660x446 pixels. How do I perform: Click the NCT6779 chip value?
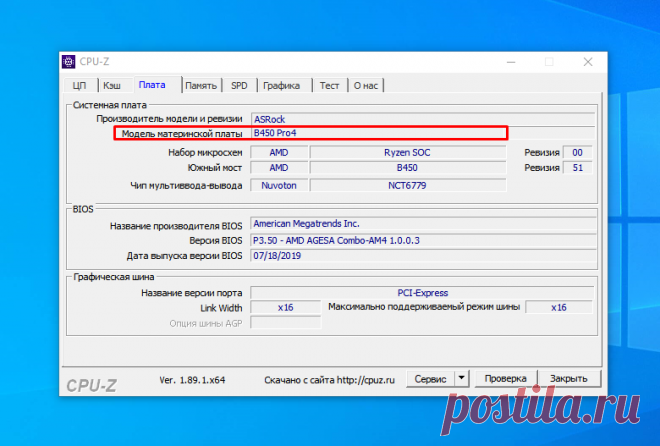[x=407, y=186]
